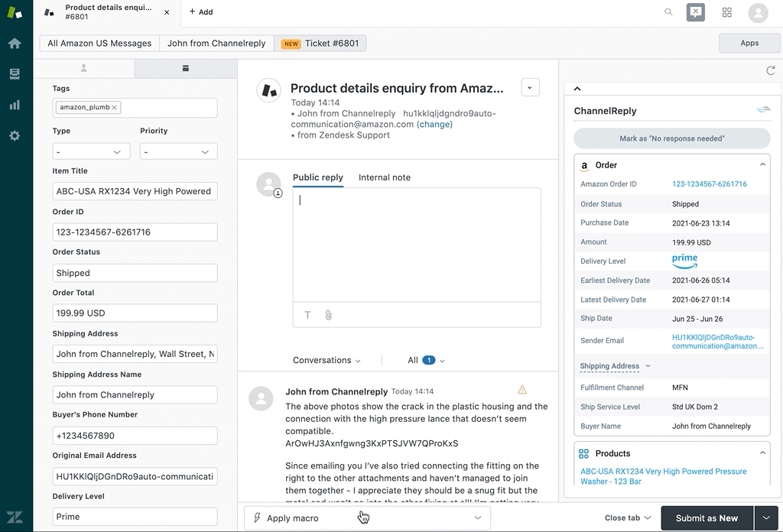Click the ChannelReply logo icon
The height and width of the screenshot is (532, 783).
tap(764, 110)
